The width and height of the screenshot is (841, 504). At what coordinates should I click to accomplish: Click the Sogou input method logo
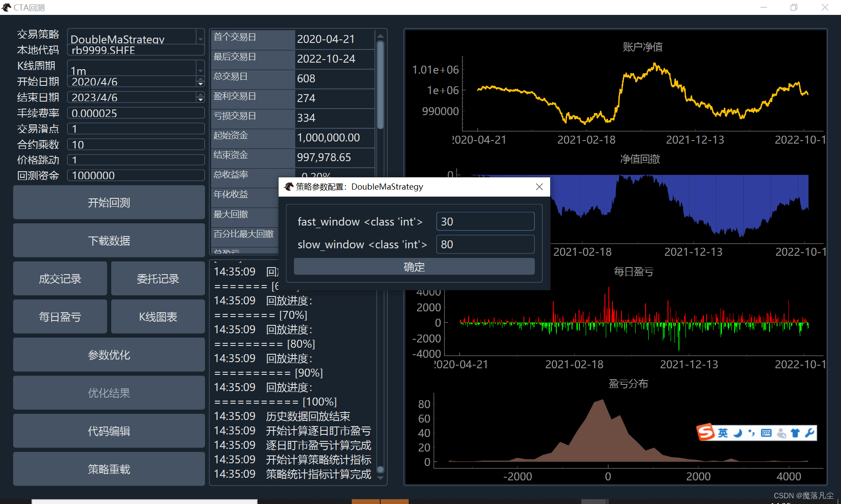click(x=706, y=433)
